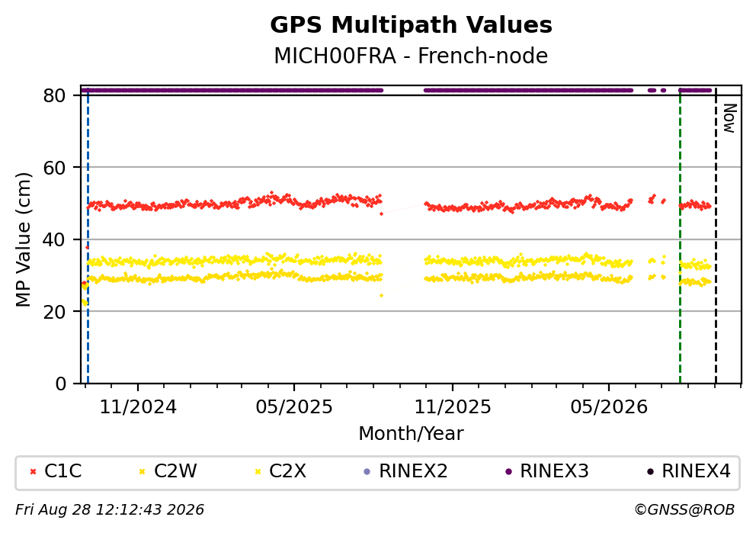Click the 11/2024 x-axis tick label

[x=138, y=408]
